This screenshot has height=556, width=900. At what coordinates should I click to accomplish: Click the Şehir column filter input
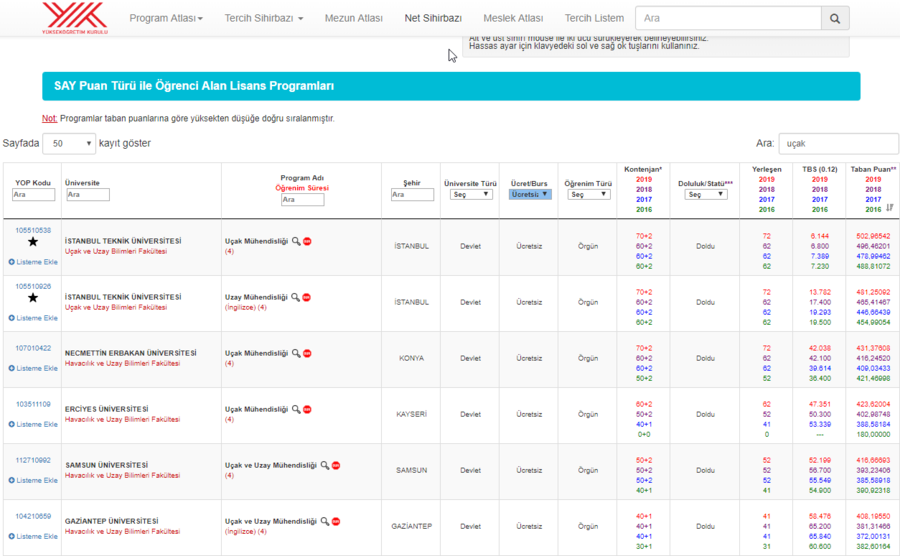tap(412, 195)
